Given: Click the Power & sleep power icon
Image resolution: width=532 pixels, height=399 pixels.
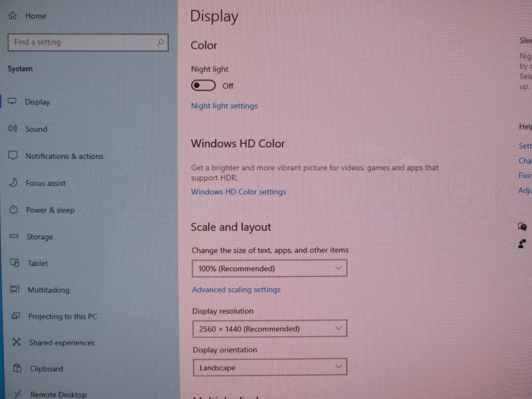Looking at the screenshot, I should click(14, 209).
